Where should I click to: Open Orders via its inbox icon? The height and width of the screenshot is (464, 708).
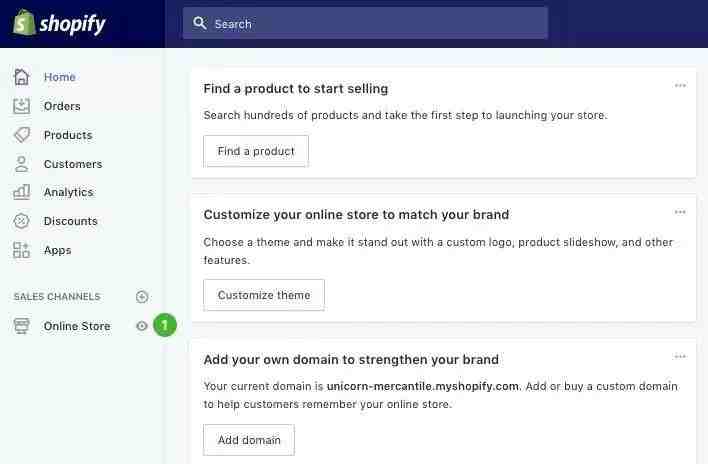[x=21, y=106]
